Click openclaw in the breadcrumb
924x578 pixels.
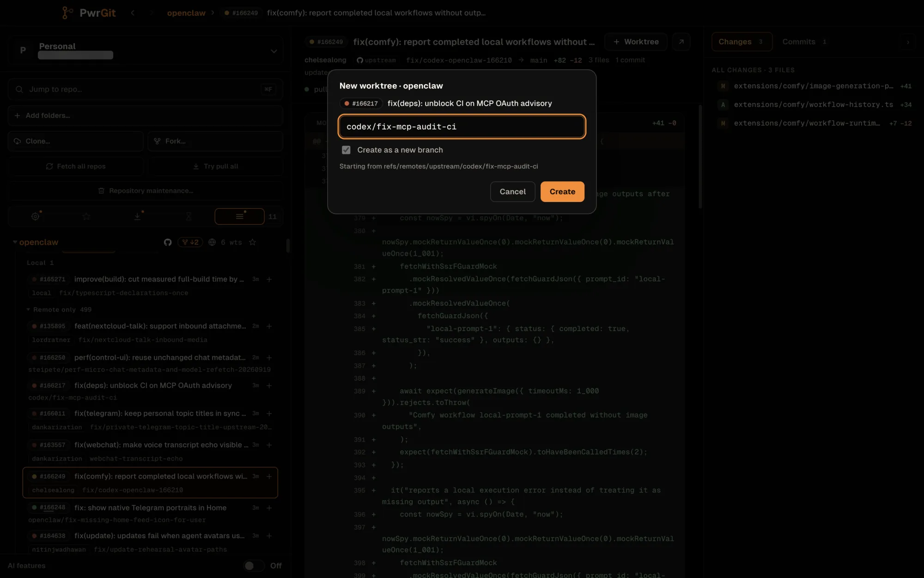(186, 13)
